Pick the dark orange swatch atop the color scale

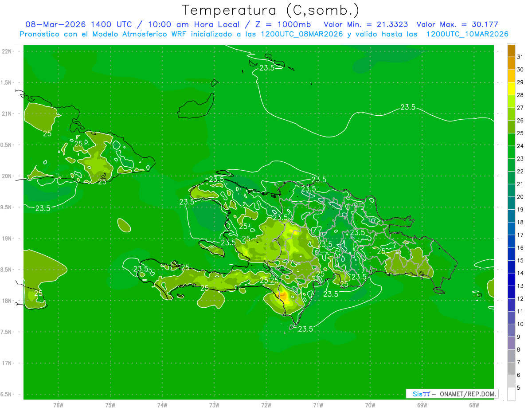click(511, 51)
